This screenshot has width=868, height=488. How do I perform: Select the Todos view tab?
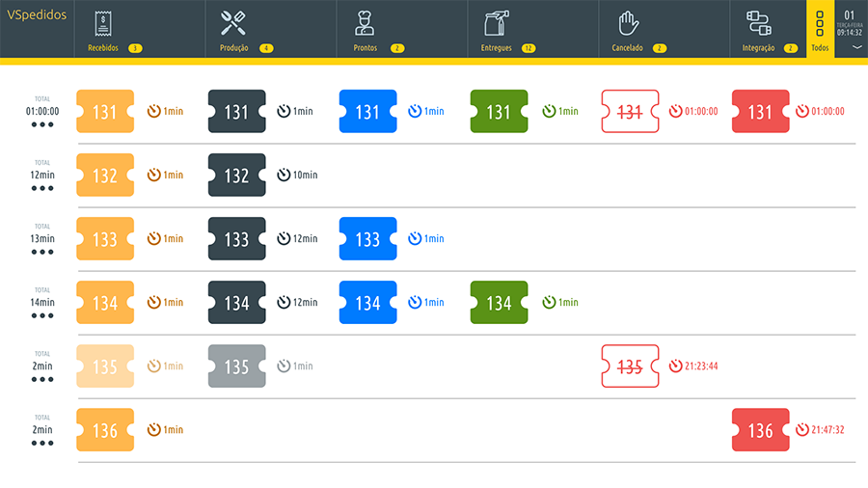(x=820, y=29)
